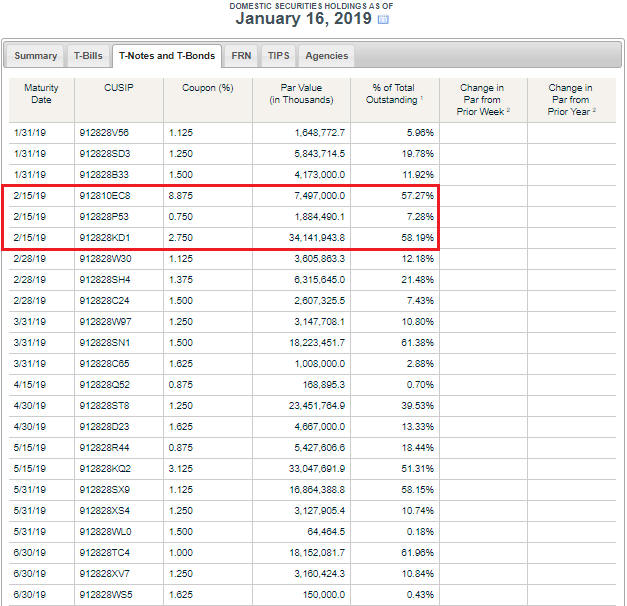627x606 pixels.
Task: Switch to the FRN tab
Action: (241, 56)
